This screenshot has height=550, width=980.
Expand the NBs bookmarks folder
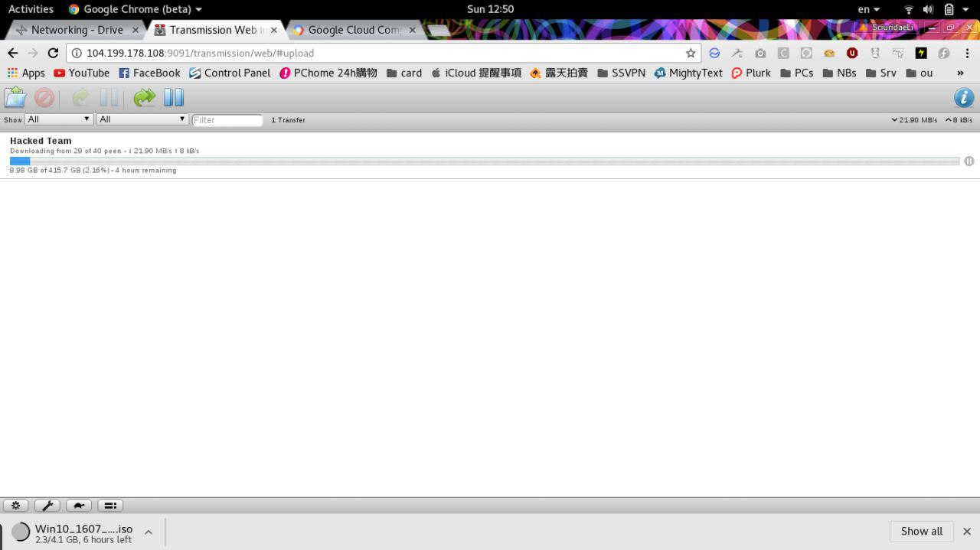839,73
